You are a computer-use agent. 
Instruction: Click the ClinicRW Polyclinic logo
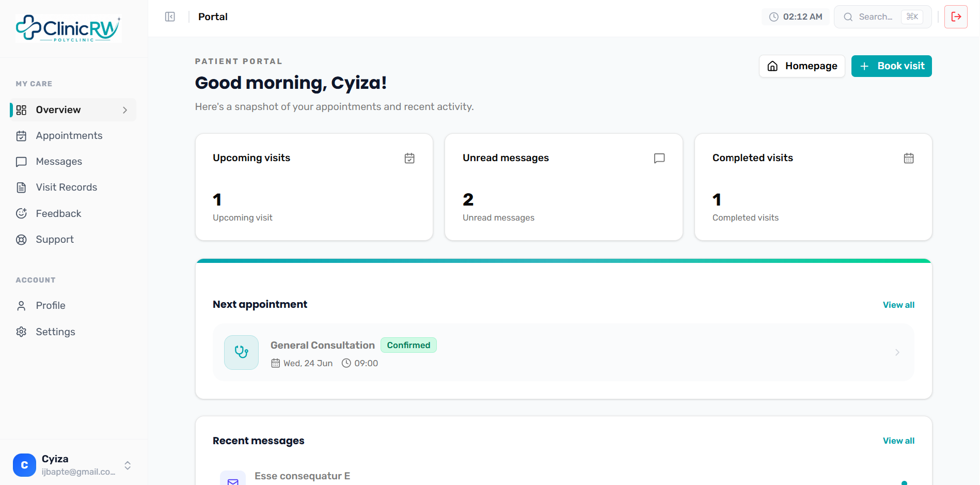click(68, 28)
